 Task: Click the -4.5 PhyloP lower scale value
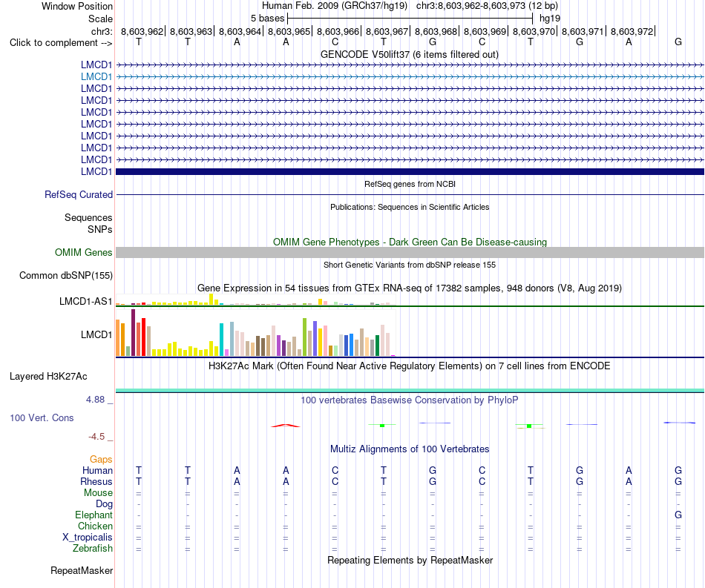(x=96, y=437)
